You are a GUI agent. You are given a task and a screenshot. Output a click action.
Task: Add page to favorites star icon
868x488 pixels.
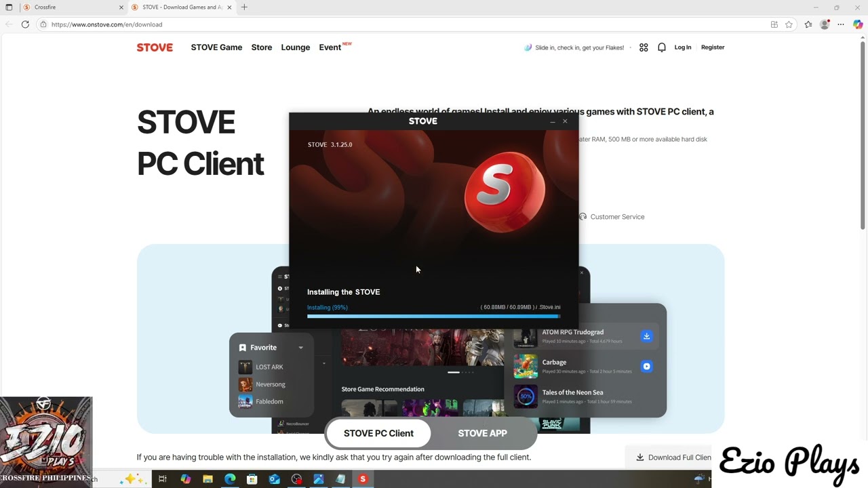pyautogui.click(x=789, y=24)
